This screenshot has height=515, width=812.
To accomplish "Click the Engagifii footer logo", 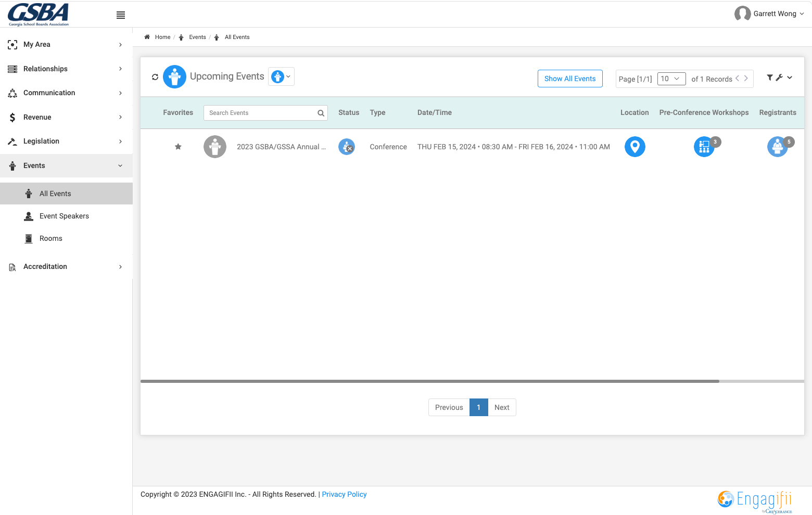I will pos(755,501).
